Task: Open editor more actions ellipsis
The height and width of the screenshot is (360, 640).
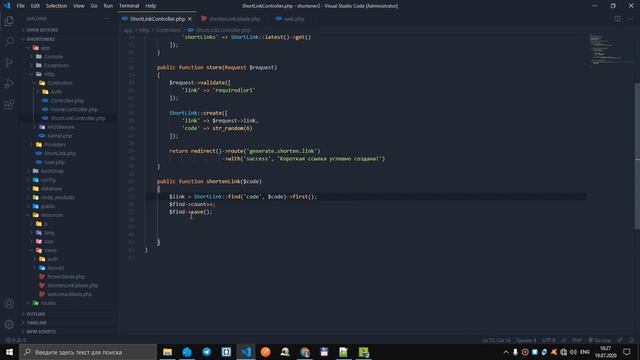Action: [x=630, y=19]
